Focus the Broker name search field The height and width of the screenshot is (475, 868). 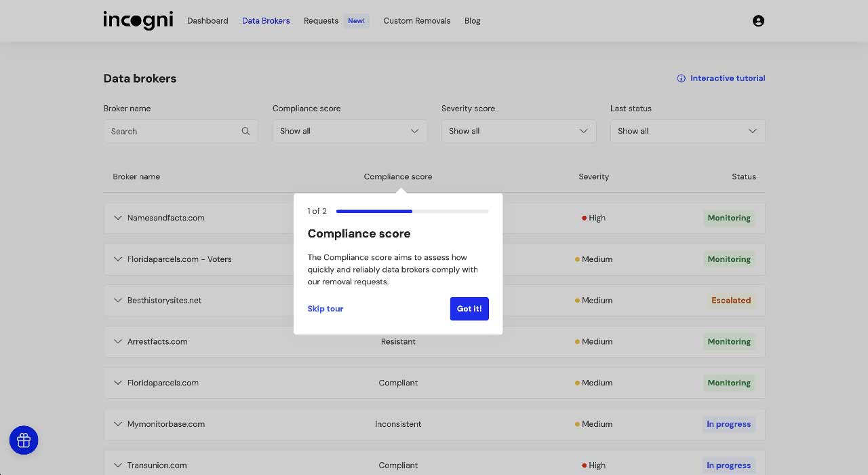(x=181, y=131)
